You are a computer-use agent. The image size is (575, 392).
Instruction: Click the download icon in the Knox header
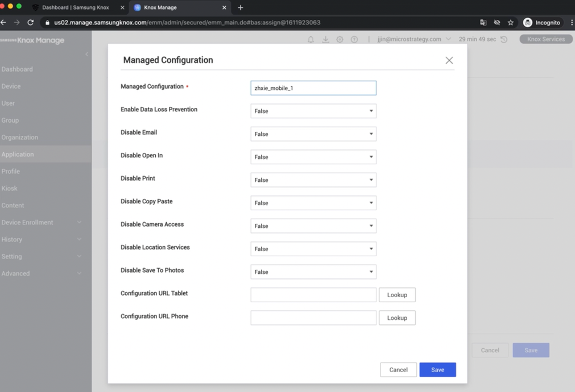[325, 39]
